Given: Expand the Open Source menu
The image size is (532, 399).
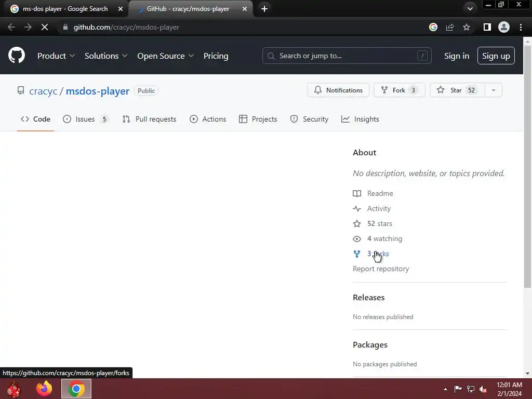Looking at the screenshot, I should pos(166,56).
